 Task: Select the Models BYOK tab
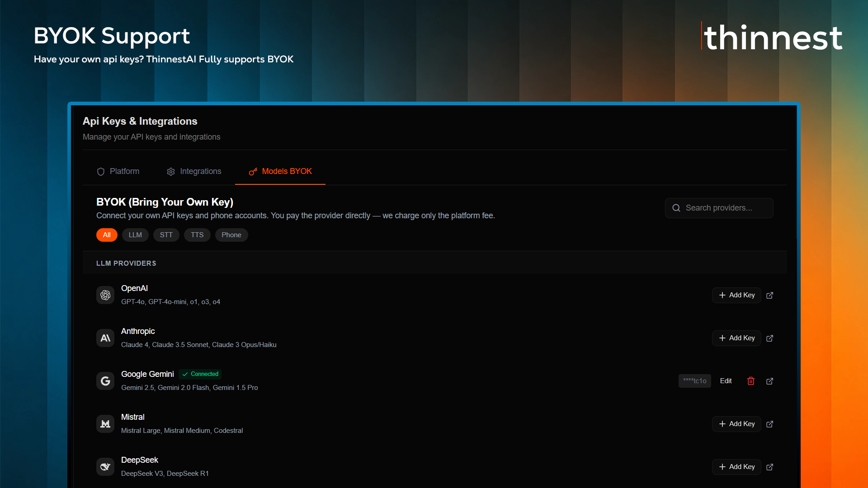coord(280,171)
